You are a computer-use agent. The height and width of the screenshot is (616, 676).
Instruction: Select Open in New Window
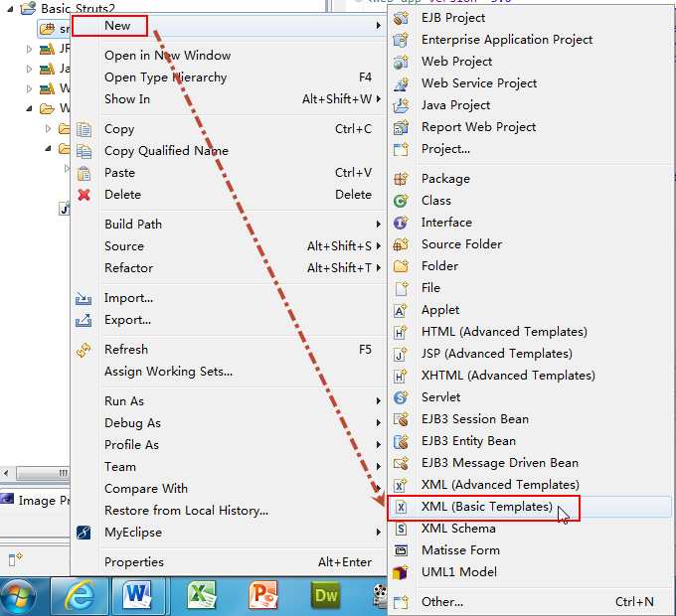tap(167, 56)
